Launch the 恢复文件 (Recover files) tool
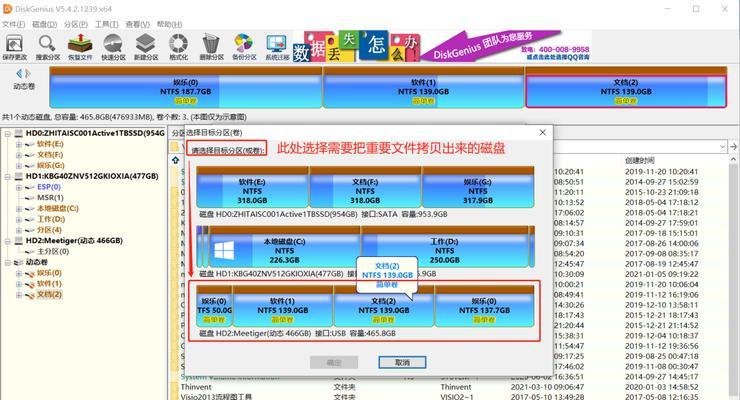This screenshot has height=400, width=740. pos(80,47)
